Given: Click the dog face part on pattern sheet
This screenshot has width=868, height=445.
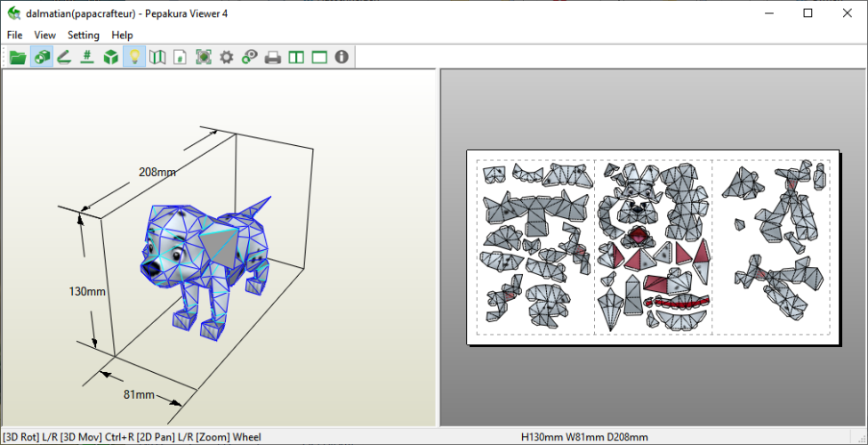Looking at the screenshot, I should tap(638, 208).
